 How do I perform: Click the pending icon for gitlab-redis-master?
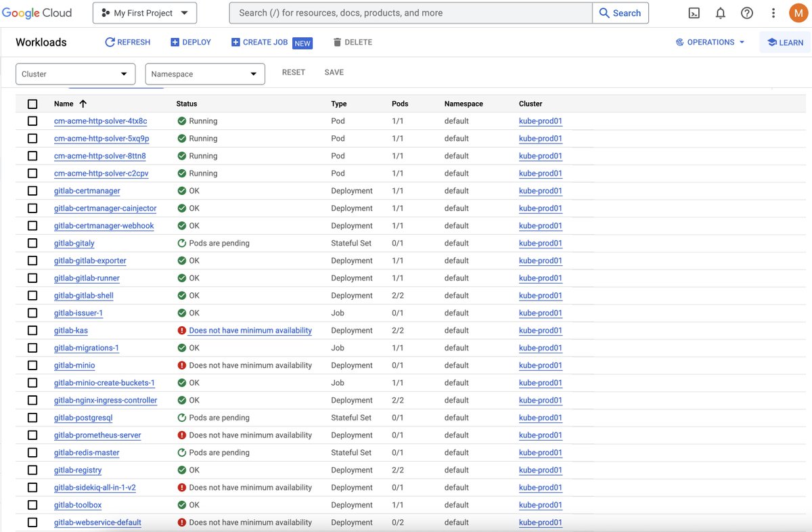181,453
